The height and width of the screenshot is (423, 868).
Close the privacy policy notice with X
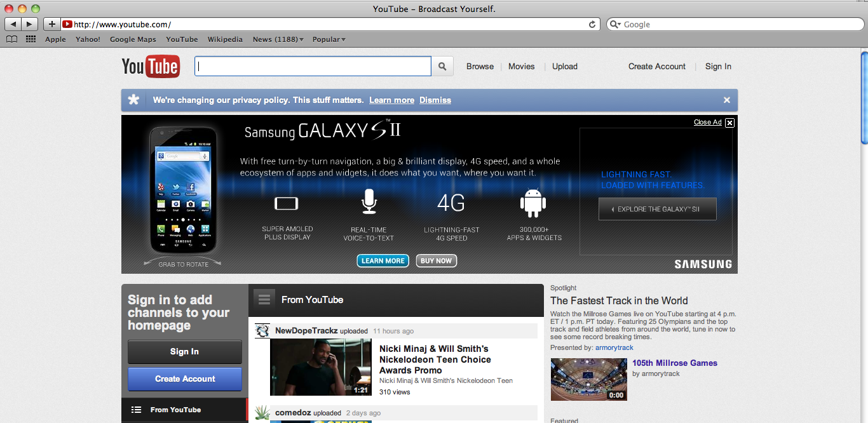coord(727,100)
